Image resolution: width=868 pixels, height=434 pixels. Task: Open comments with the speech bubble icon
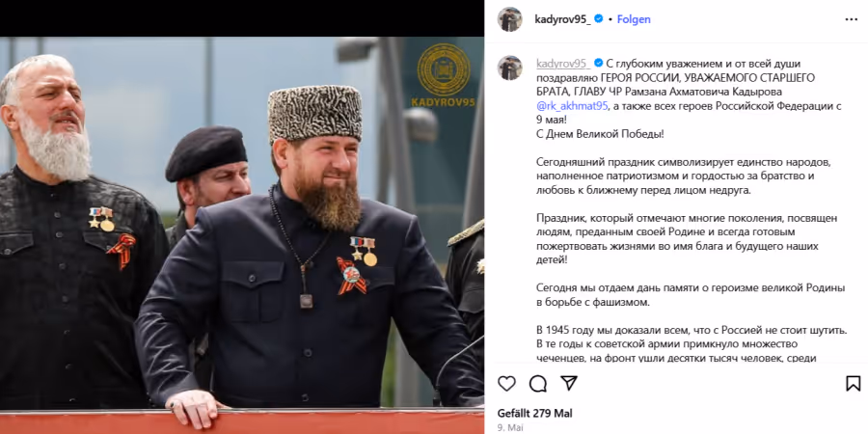coord(537,384)
